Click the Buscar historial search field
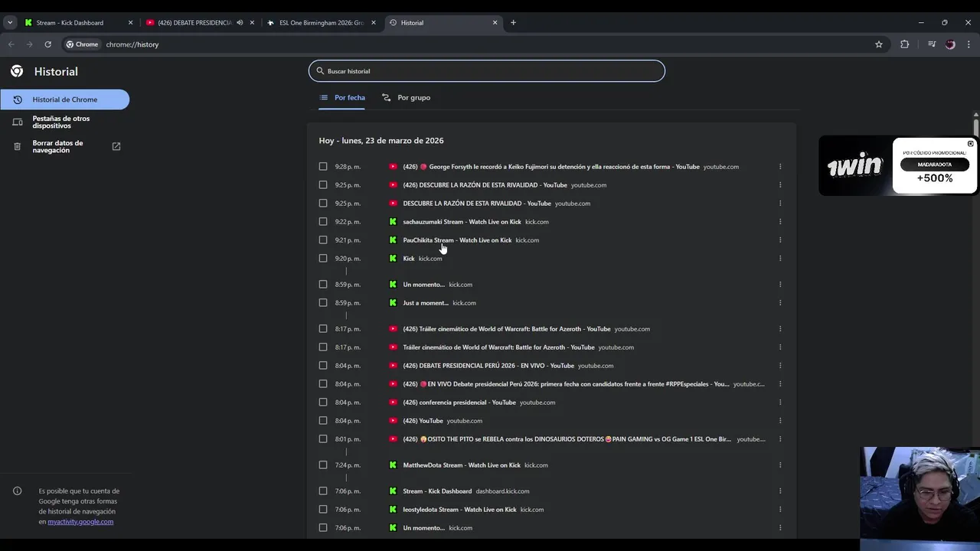This screenshot has width=980, height=551. 487,71
